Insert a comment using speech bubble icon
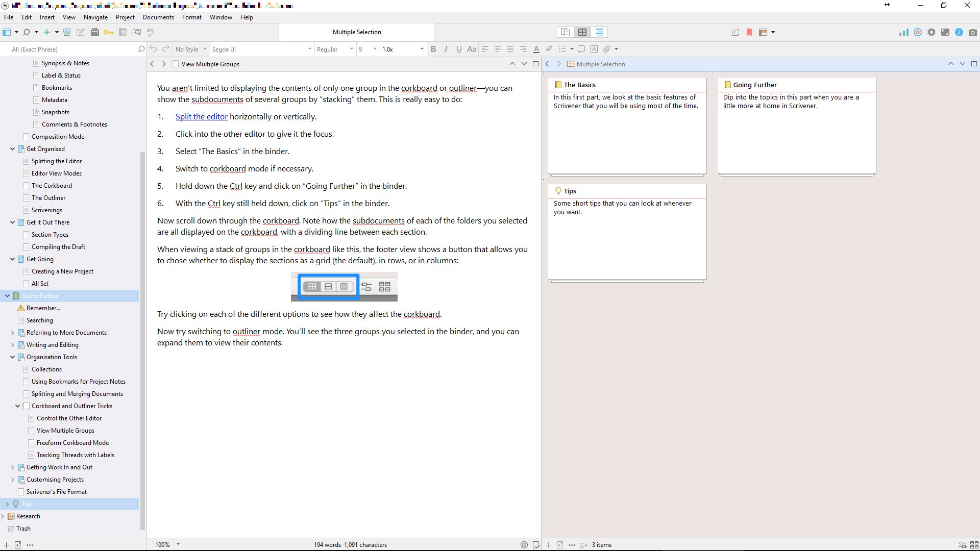980x551 pixels. pos(581,49)
